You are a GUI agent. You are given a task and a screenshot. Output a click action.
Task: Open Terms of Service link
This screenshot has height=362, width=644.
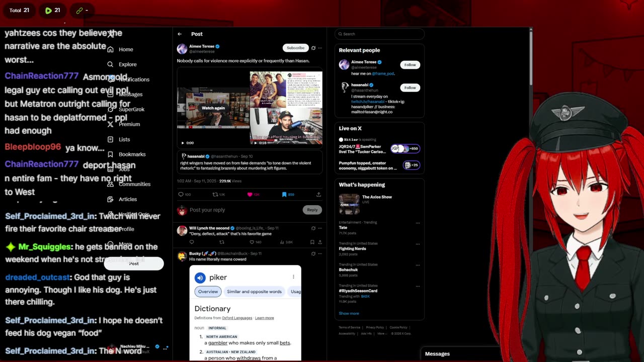[x=349, y=327]
